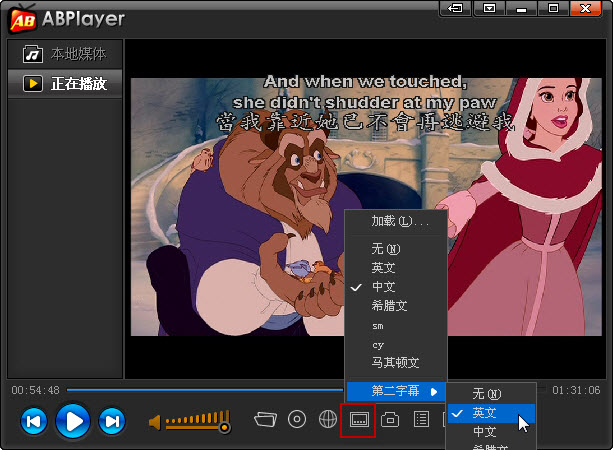Take a screenshot with the camera icon
Viewport: 613px width, 450px height.
point(390,420)
